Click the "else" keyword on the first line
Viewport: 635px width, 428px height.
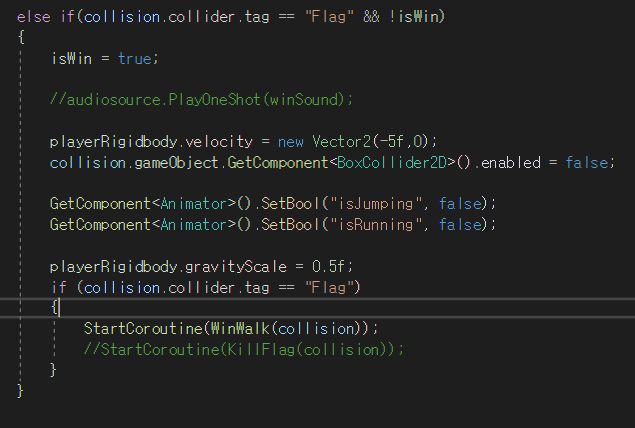pos(34,17)
